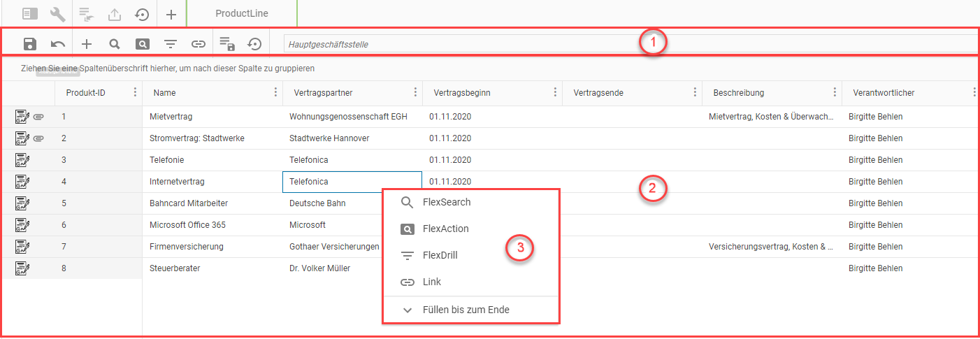Click the FlexSearch magnifier toolbar icon

pyautogui.click(x=115, y=44)
